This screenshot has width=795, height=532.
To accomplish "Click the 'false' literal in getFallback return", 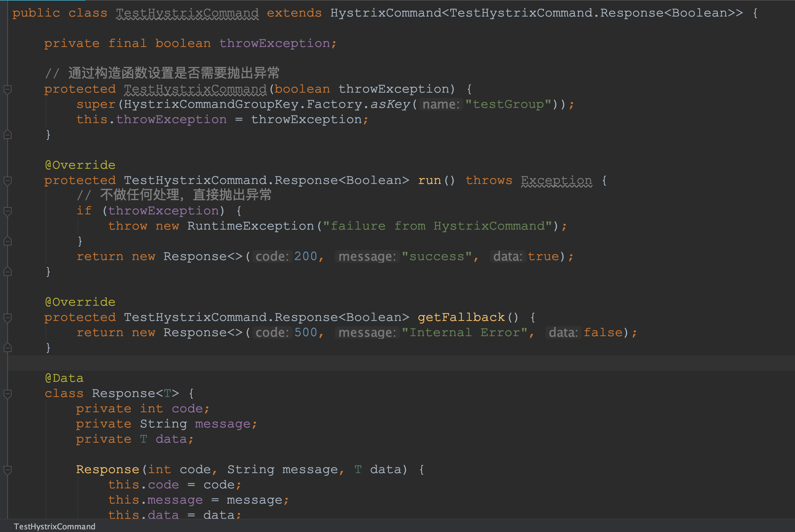I will 603,332.
